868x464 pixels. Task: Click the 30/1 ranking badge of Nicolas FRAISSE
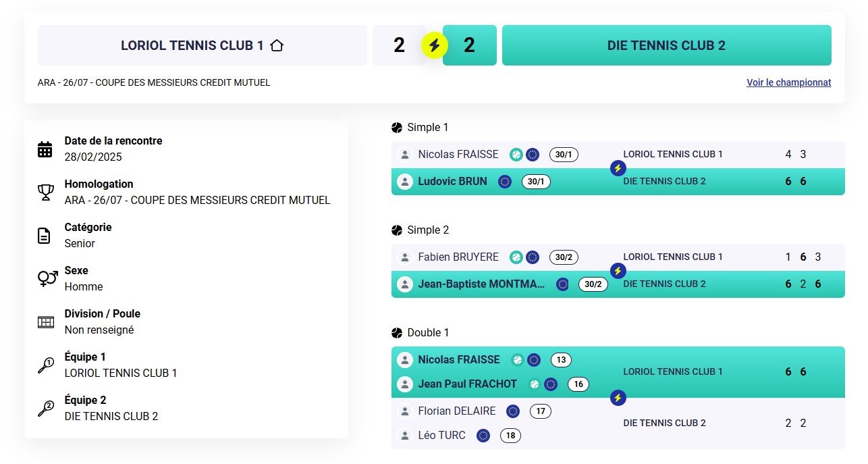(x=564, y=155)
